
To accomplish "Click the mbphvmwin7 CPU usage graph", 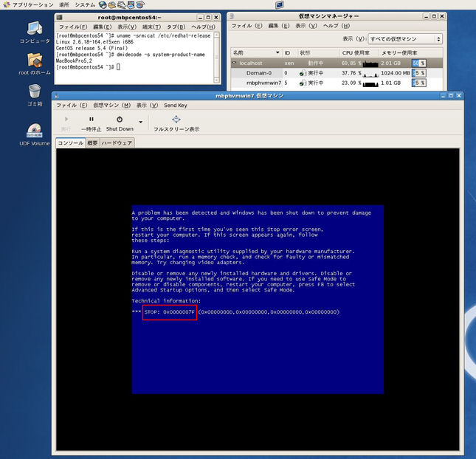I will click(x=370, y=83).
